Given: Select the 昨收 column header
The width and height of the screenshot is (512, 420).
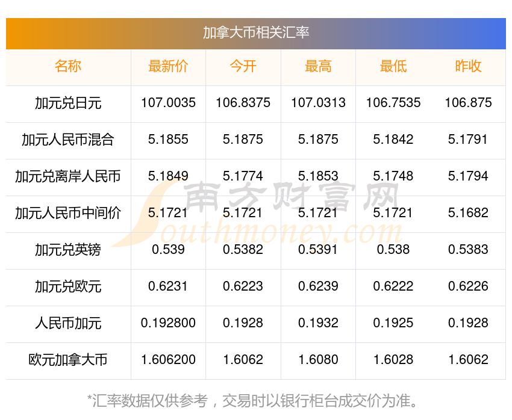Looking at the screenshot, I should coord(468,66).
